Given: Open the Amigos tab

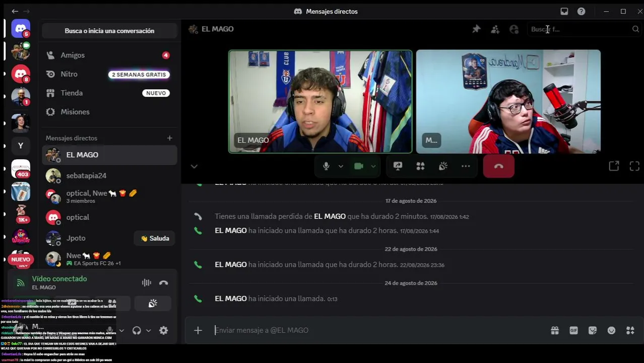Looking at the screenshot, I should tap(109, 55).
